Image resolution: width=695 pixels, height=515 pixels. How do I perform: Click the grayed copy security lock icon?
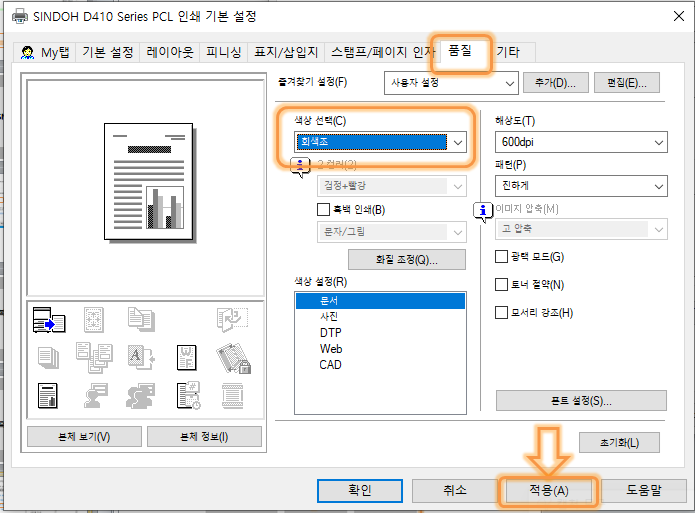coord(233,358)
